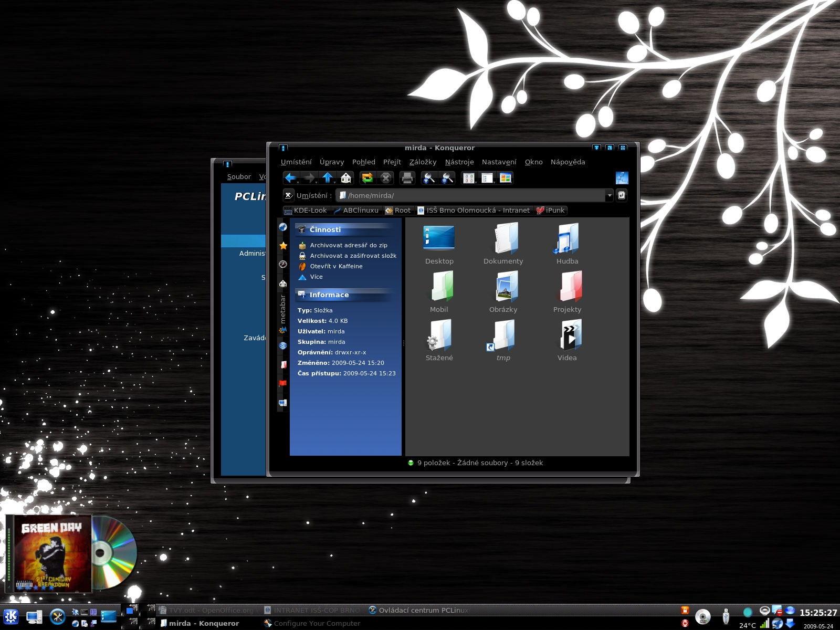Click the Home folder toolbar icon

pyautogui.click(x=346, y=178)
